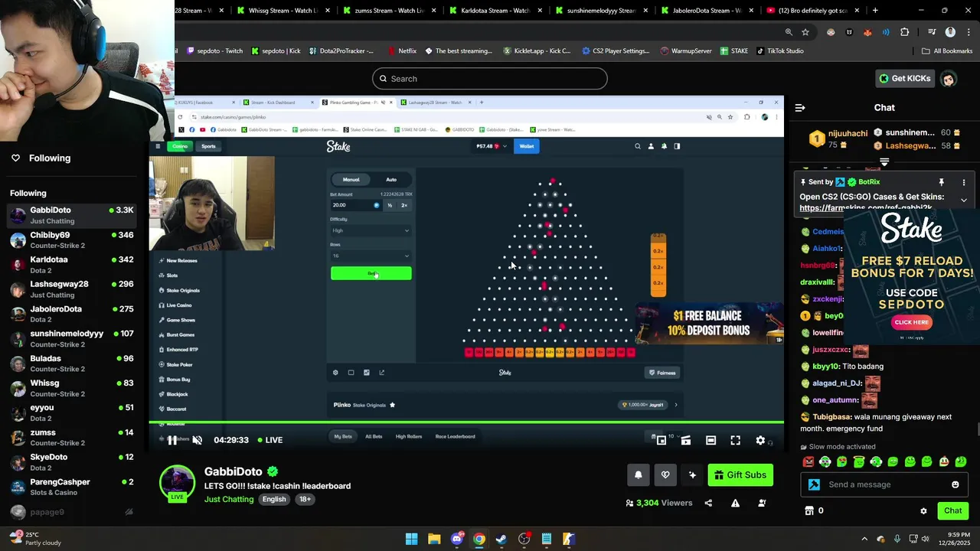Open Chrome three-dot menu
Viewport: 980px width, 551px height.
[968, 32]
